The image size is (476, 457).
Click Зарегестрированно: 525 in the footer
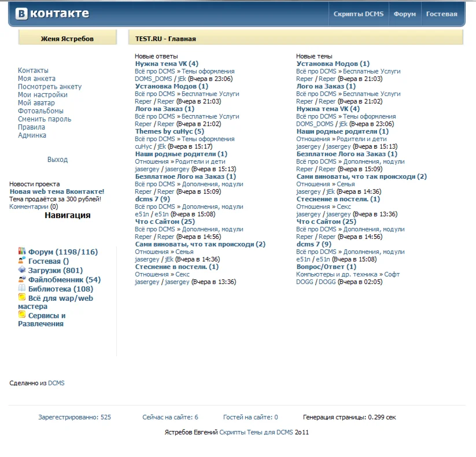click(x=75, y=418)
